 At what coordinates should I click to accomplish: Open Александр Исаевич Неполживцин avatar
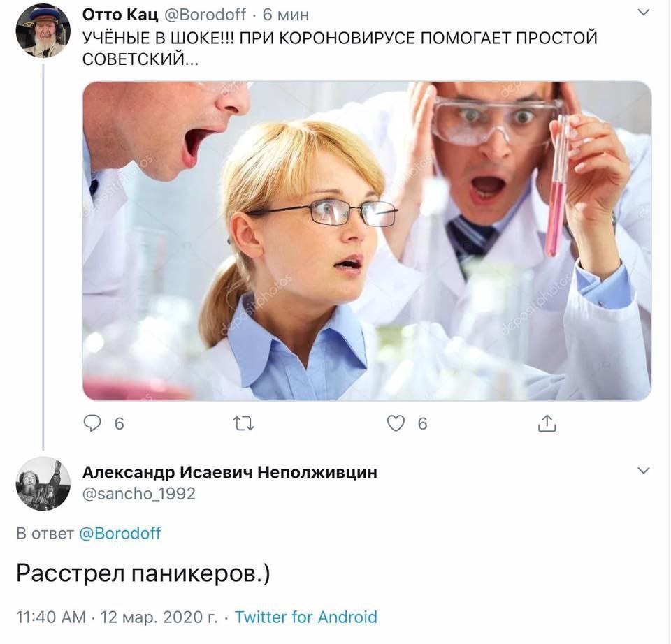point(43,483)
